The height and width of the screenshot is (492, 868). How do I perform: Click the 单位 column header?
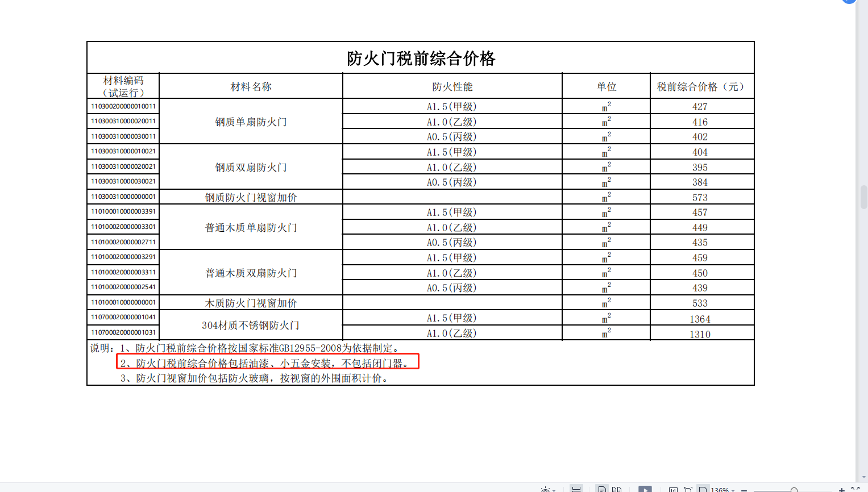click(607, 86)
